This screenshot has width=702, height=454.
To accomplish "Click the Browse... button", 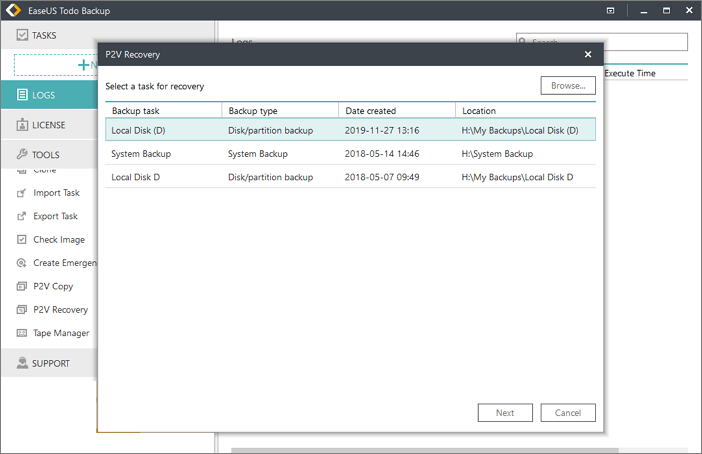I will [x=568, y=86].
